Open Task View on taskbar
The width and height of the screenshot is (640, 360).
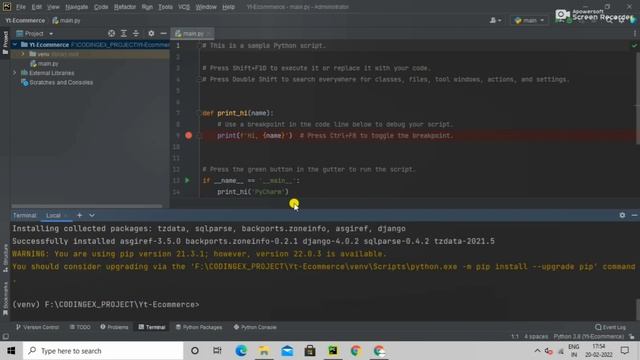coord(218,351)
